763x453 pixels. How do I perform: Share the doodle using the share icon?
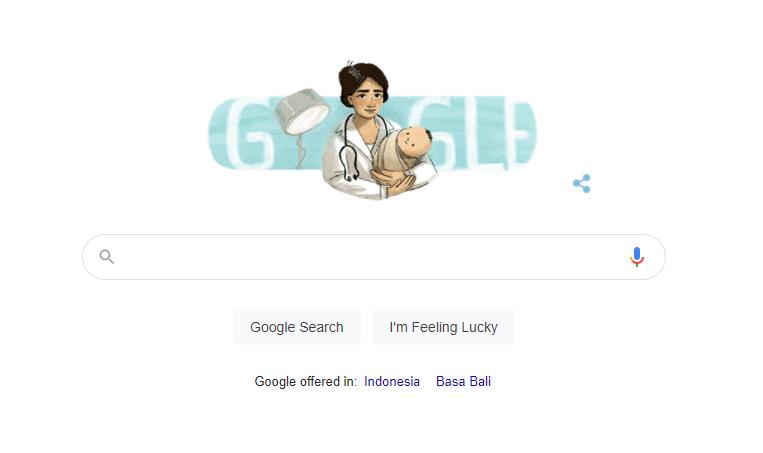(x=581, y=183)
